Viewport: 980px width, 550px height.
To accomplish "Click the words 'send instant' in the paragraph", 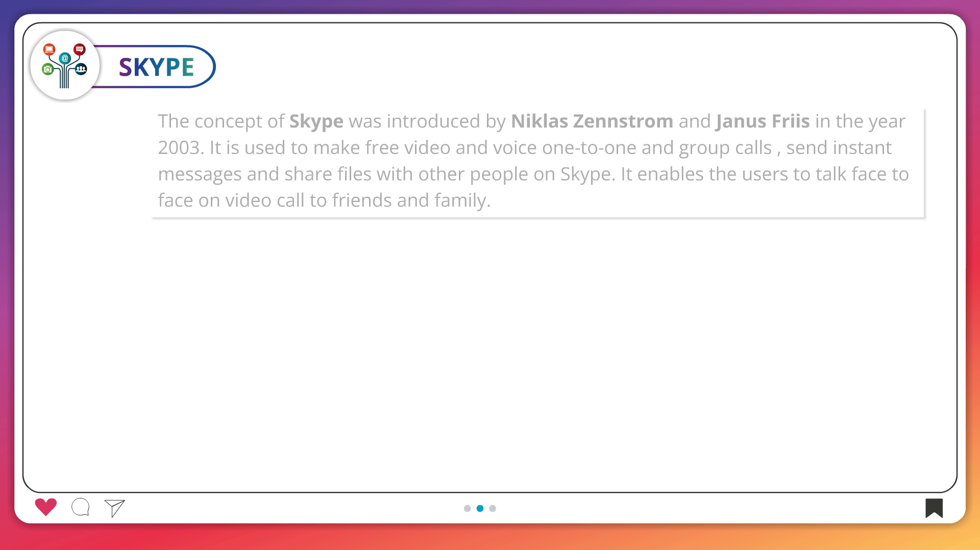I will (x=838, y=148).
